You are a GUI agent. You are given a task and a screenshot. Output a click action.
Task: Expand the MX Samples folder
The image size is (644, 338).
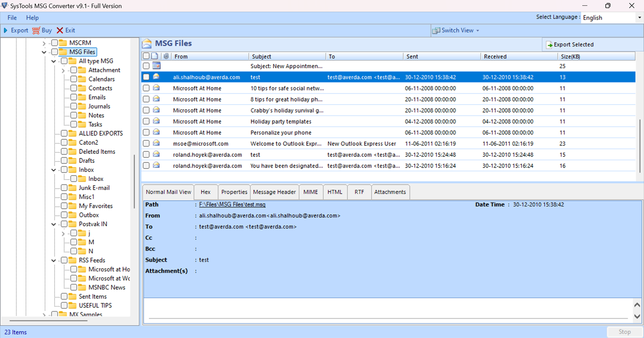point(44,314)
